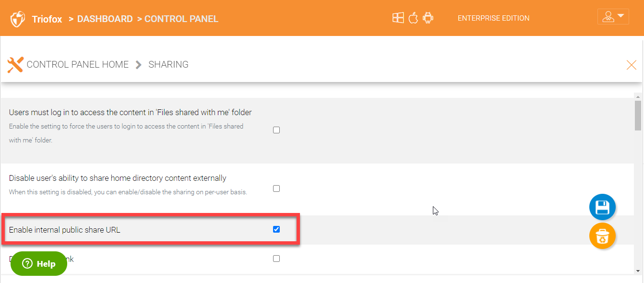Click the Triofox shield logo icon
Image resolution: width=644 pixels, height=283 pixels.
point(18,19)
